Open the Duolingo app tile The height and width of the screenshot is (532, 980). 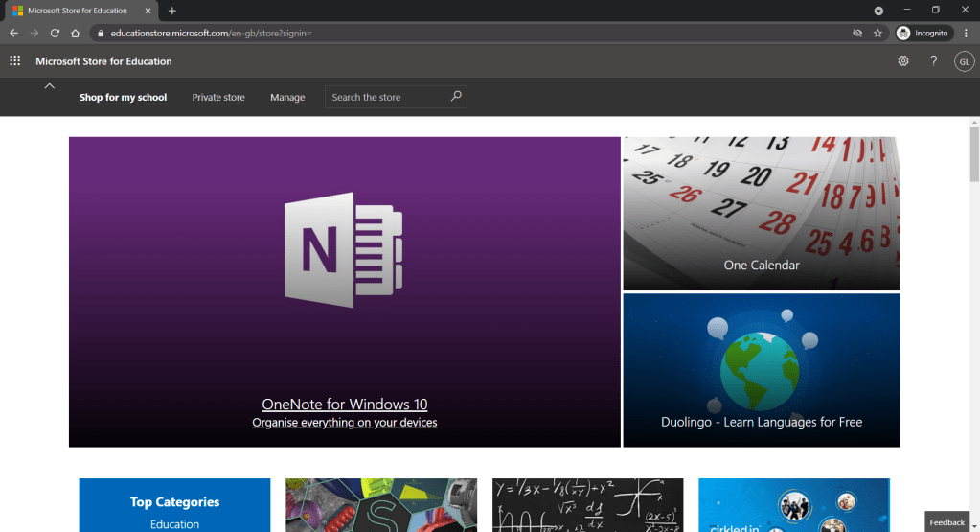pyautogui.click(x=762, y=370)
